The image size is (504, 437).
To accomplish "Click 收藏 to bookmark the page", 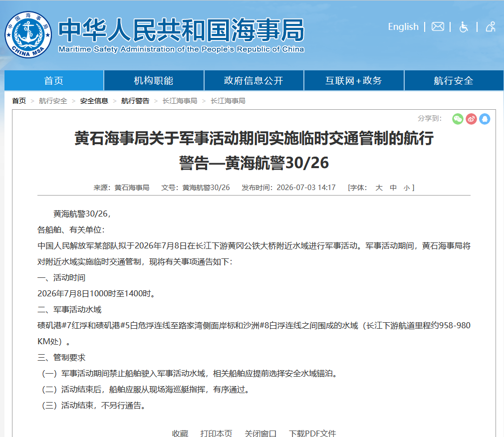I will (180, 433).
